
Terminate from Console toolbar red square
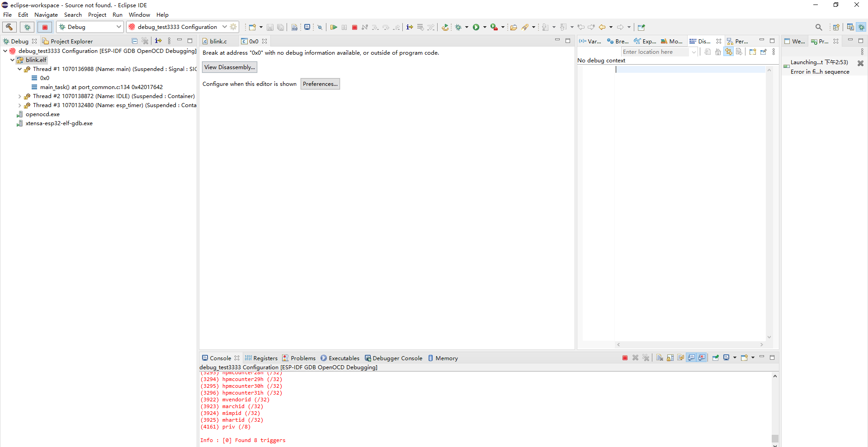[625, 358]
